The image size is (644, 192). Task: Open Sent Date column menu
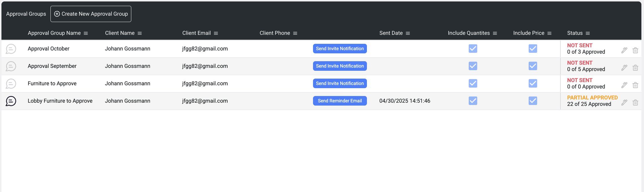click(408, 33)
